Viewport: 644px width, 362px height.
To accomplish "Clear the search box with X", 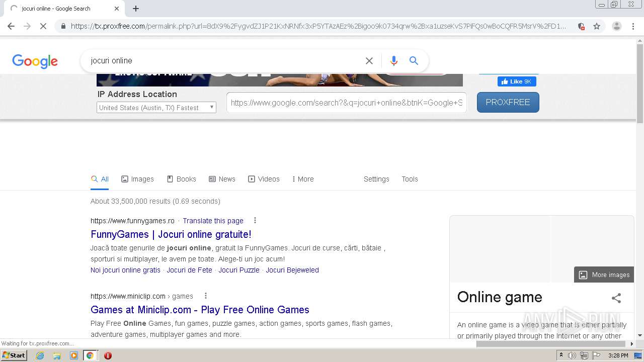I will (x=369, y=61).
